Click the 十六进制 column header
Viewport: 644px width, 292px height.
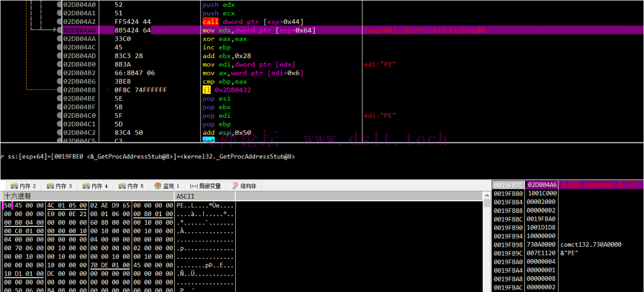click(x=17, y=196)
